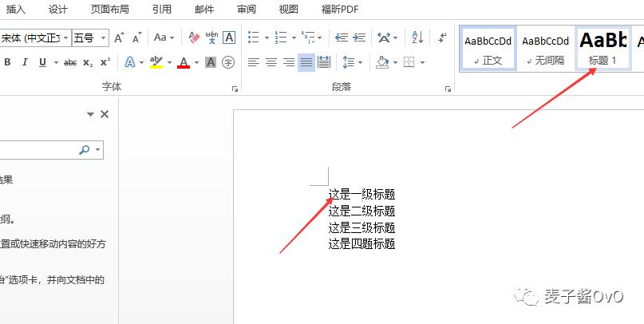The image size is (644, 324).
Task: Click the navigation search box
Action: click(51, 150)
